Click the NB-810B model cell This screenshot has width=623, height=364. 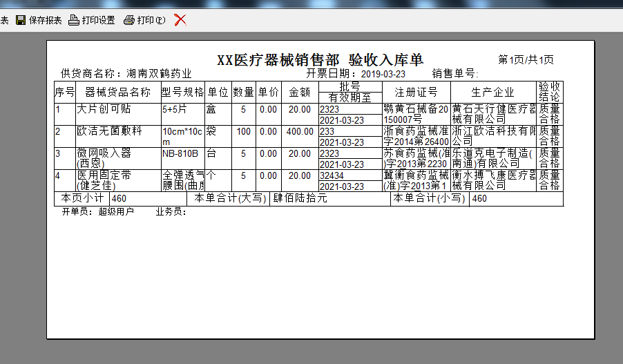pyautogui.click(x=180, y=153)
